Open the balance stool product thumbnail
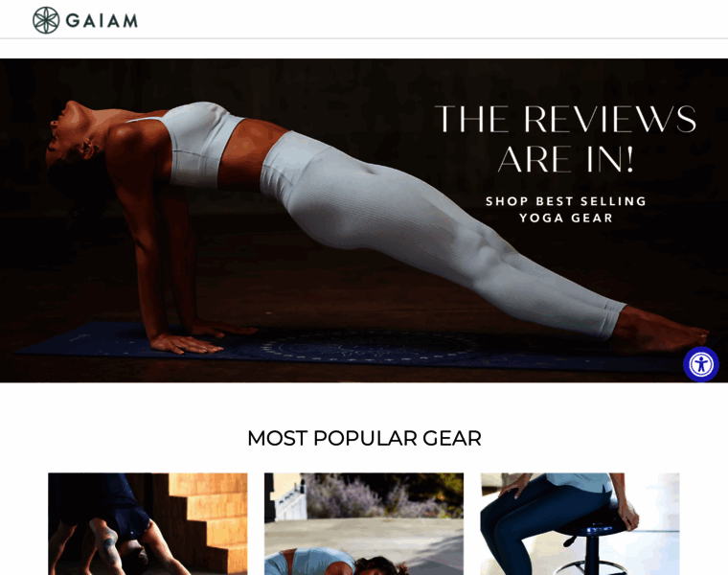 [580, 524]
